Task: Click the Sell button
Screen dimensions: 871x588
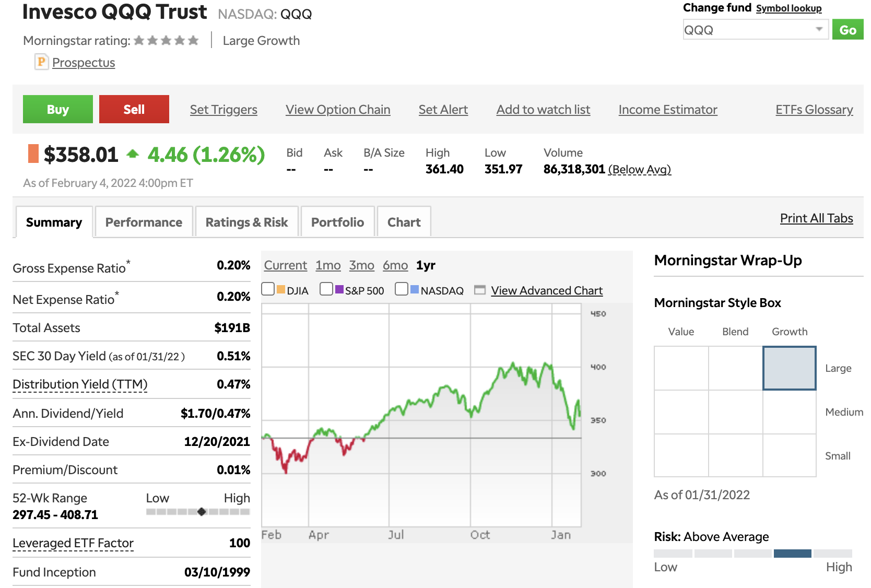Action: (134, 109)
